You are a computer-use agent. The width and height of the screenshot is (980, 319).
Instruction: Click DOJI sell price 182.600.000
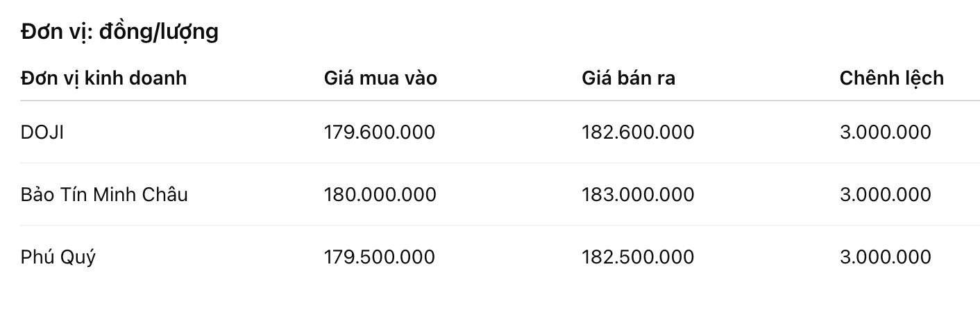coord(637,132)
